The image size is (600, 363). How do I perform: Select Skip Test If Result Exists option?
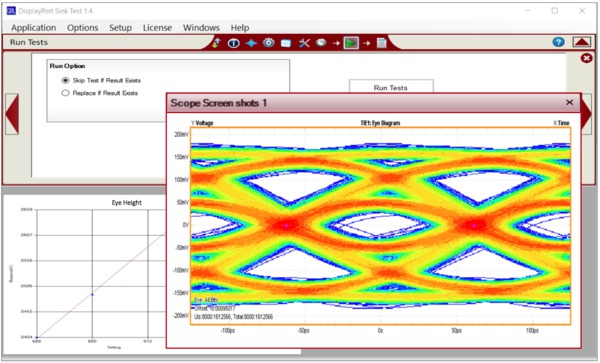[101, 80]
